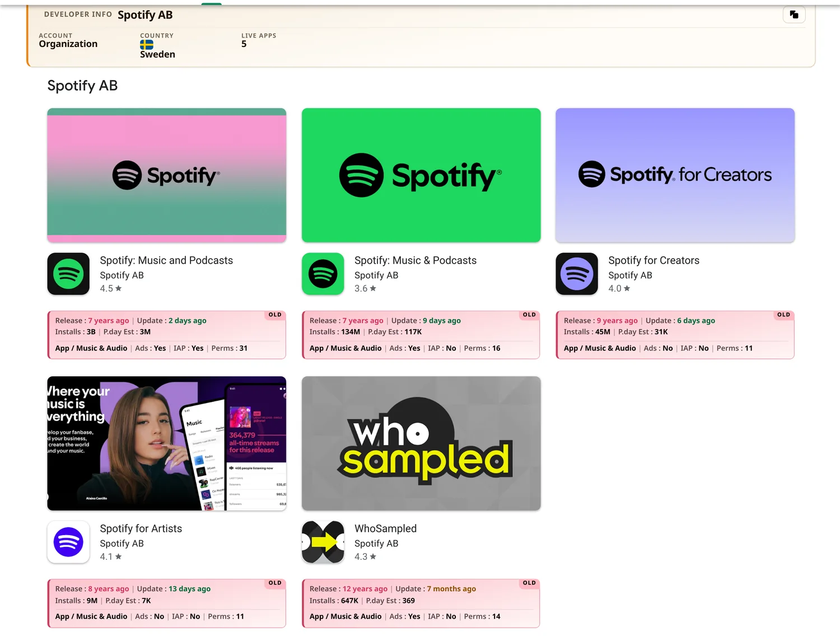Click the 4.1 star rating
The image size is (840, 636).
[111, 556]
